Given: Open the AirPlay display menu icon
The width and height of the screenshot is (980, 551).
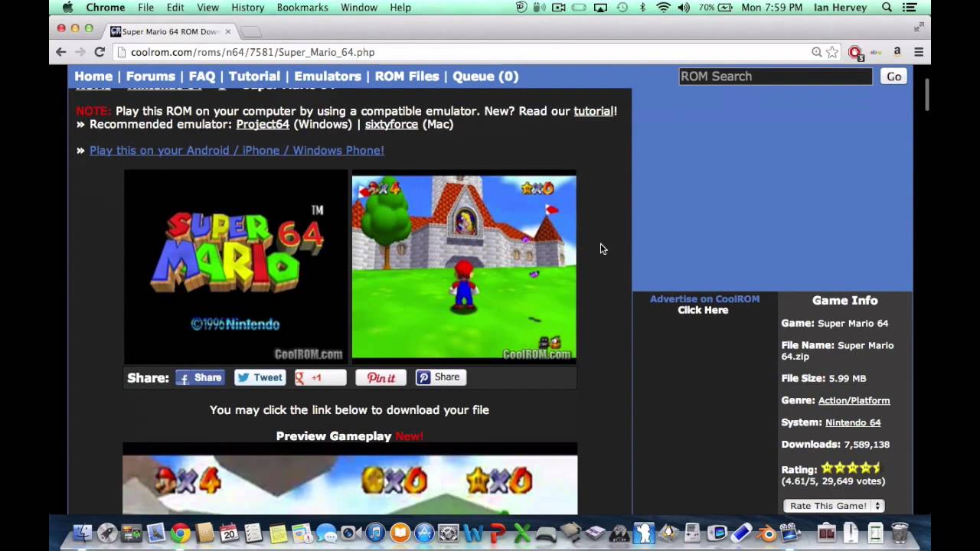Looking at the screenshot, I should coord(600,8).
